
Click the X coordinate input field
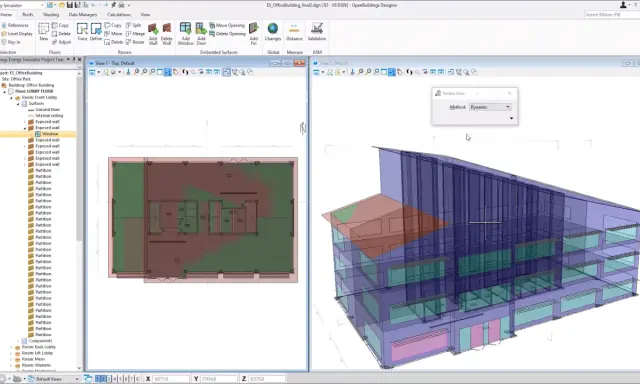(x=171, y=379)
